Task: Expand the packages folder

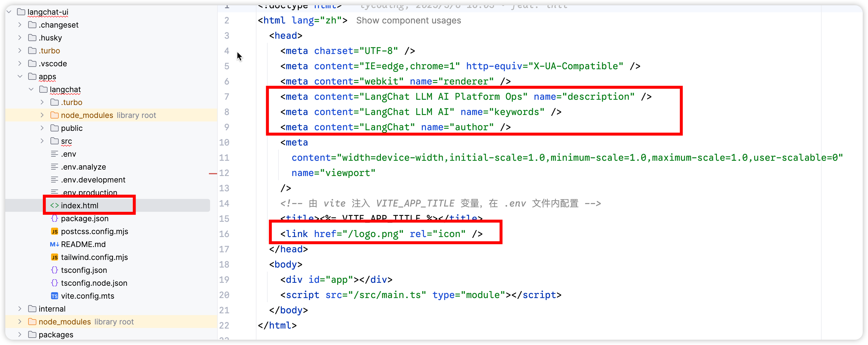Action: (20, 334)
